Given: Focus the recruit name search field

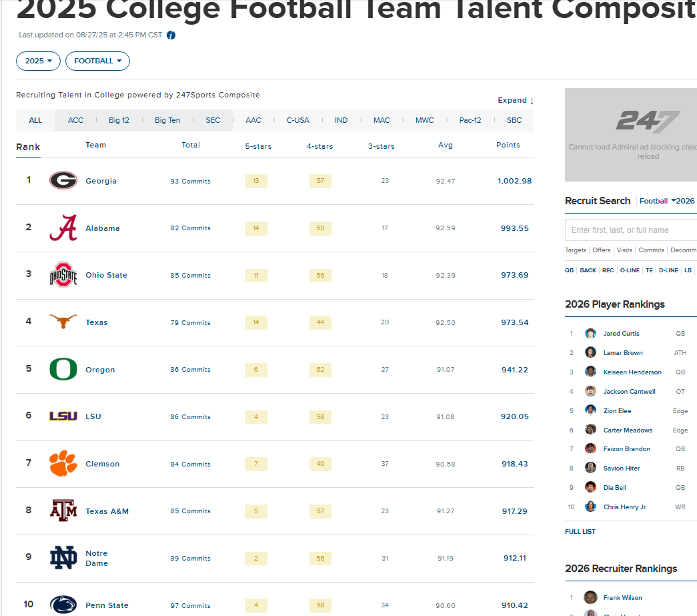Looking at the screenshot, I should [x=631, y=230].
